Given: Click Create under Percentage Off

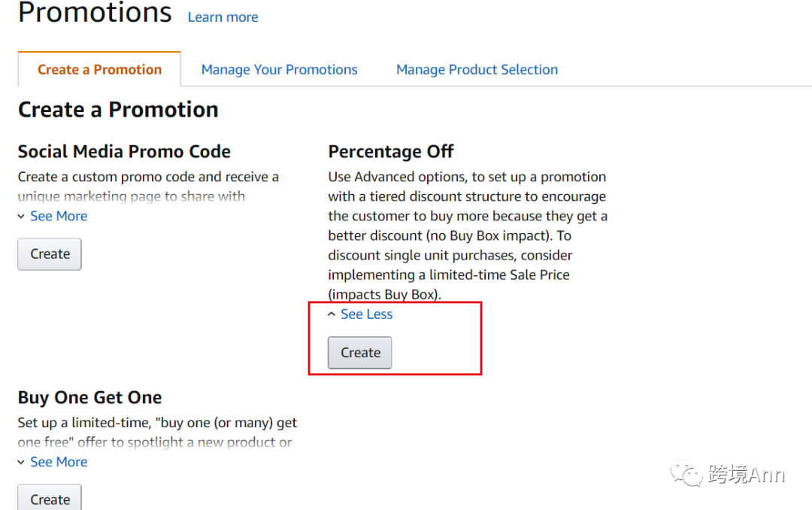Looking at the screenshot, I should point(360,353).
